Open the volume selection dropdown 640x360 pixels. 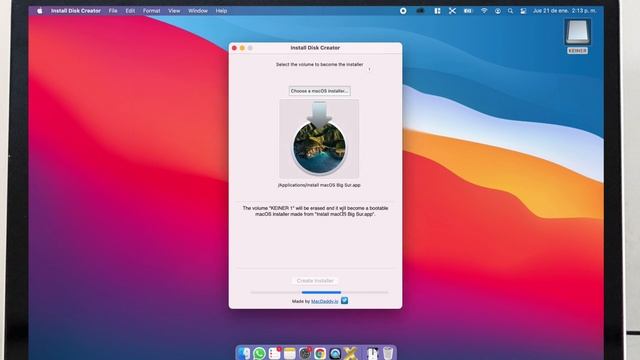369,69
